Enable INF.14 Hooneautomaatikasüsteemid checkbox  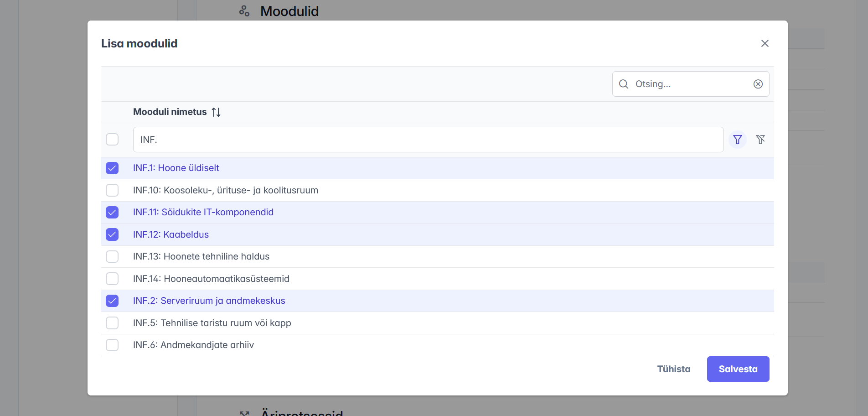click(112, 279)
